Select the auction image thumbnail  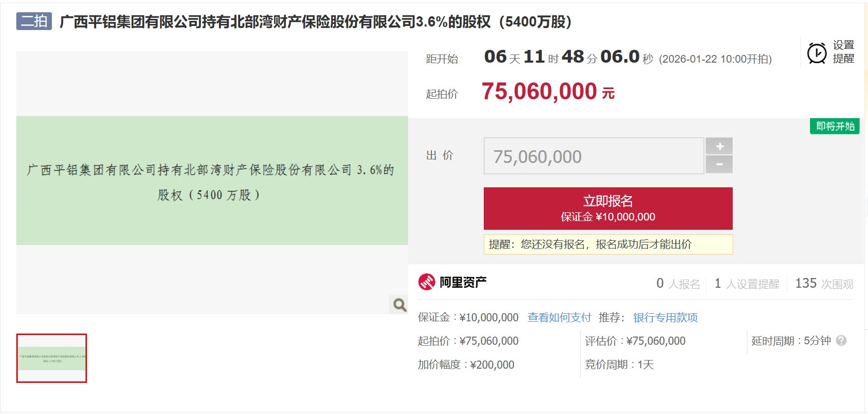[51, 358]
